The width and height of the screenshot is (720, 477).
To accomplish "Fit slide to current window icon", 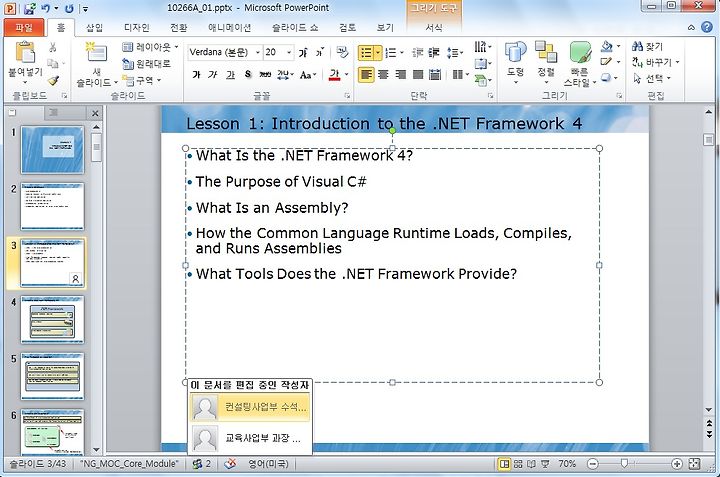I will pos(694,464).
